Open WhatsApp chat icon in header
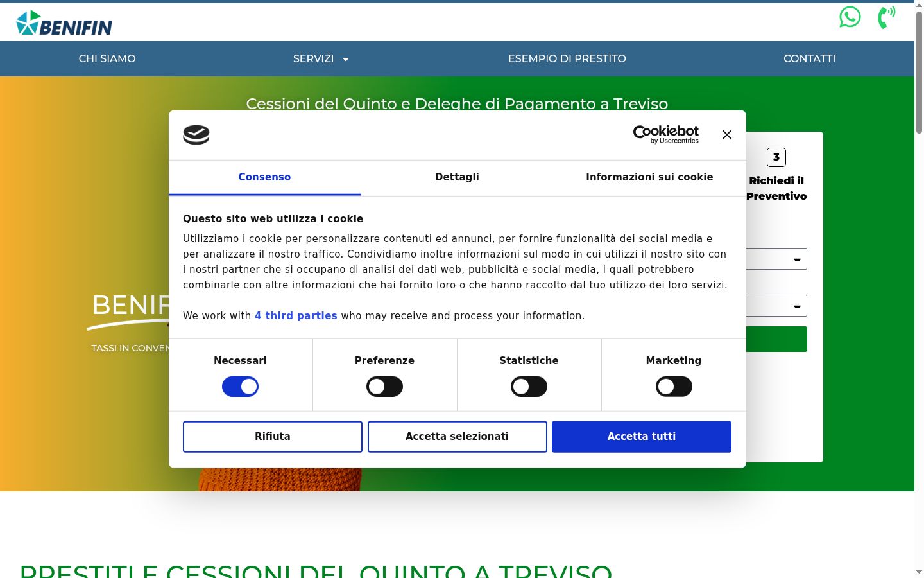 tap(850, 17)
